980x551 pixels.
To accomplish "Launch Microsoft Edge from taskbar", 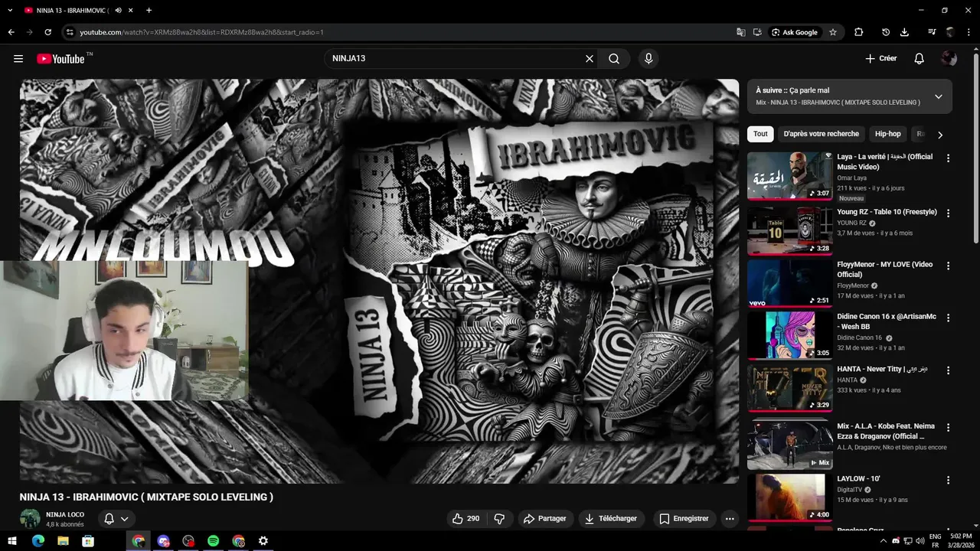I will (x=38, y=541).
